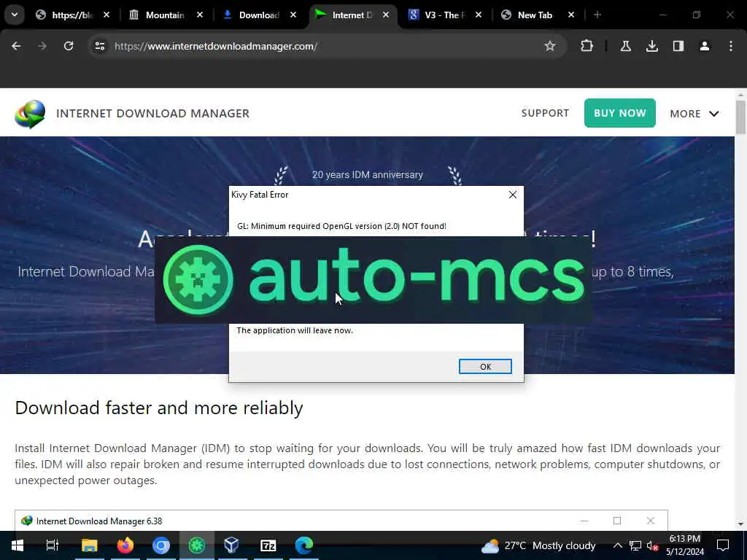
Task: Close the Mountain tab
Action: pos(200,15)
